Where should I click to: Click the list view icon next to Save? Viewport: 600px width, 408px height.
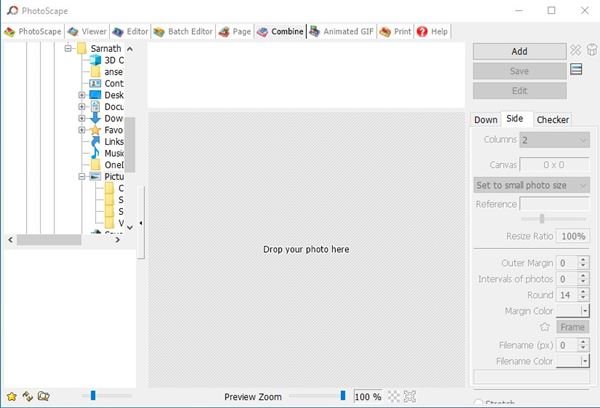click(576, 70)
